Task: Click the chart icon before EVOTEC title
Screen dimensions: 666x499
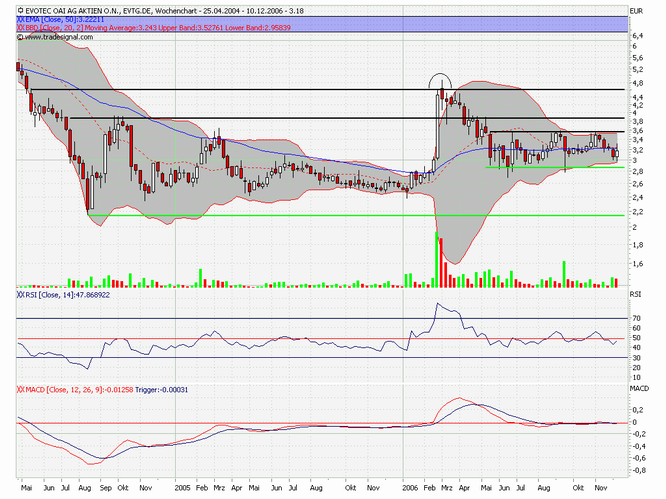Action: pos(20,11)
